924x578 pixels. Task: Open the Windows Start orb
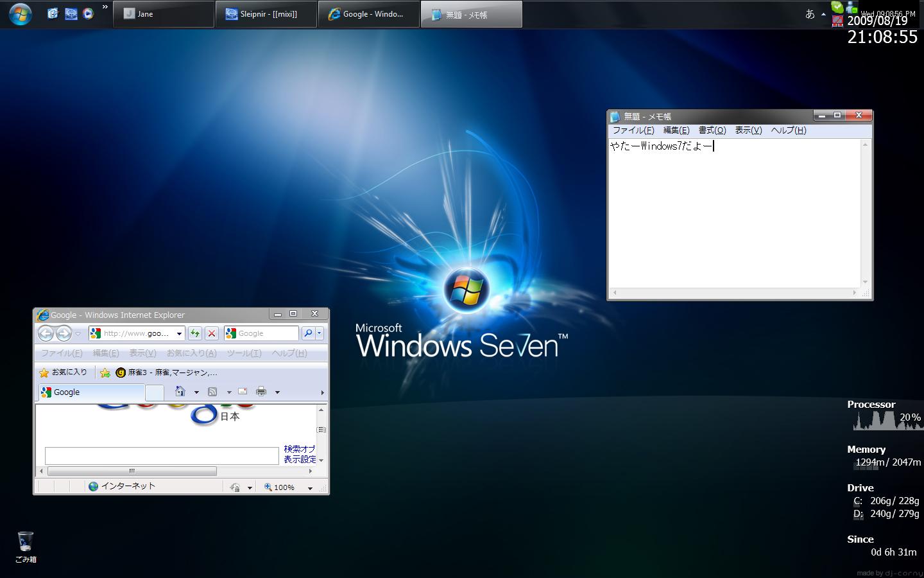20,13
